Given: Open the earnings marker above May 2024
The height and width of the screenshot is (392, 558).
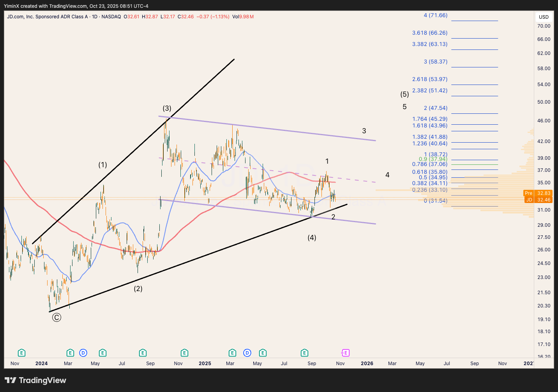Looking at the screenshot, I should tap(102, 353).
